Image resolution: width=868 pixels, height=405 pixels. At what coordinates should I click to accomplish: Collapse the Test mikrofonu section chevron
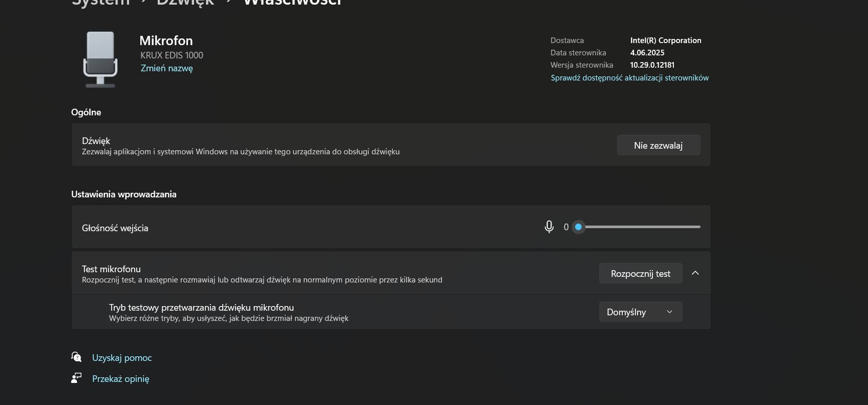click(x=695, y=273)
